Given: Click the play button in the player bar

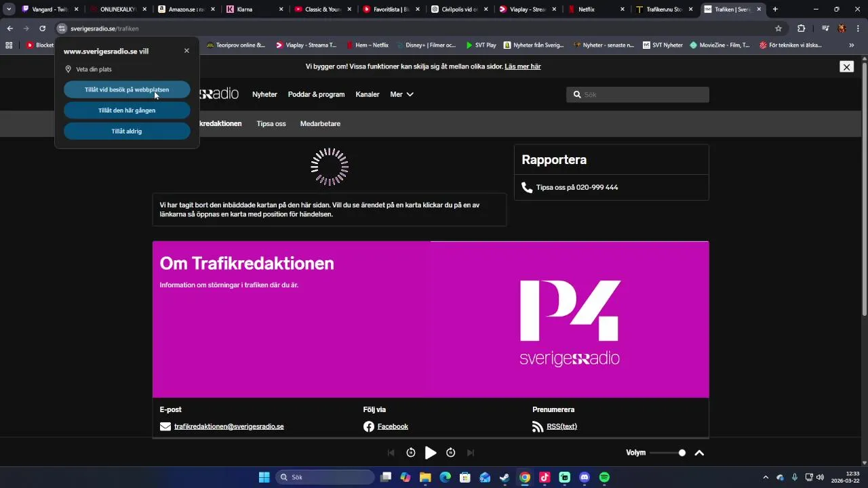Looking at the screenshot, I should tap(431, 453).
